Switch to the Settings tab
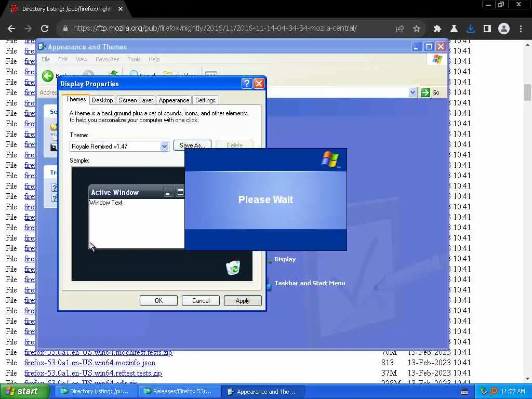This screenshot has width=532, height=399. (205, 100)
